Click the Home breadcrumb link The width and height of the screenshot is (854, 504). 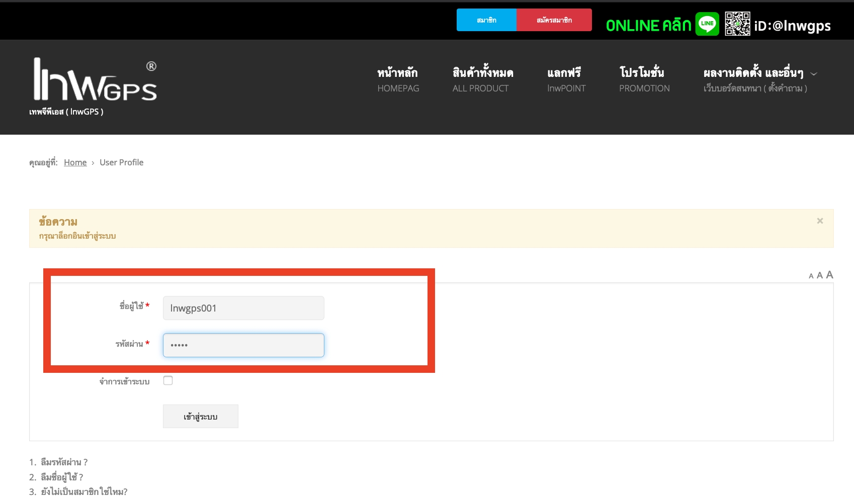(x=75, y=162)
